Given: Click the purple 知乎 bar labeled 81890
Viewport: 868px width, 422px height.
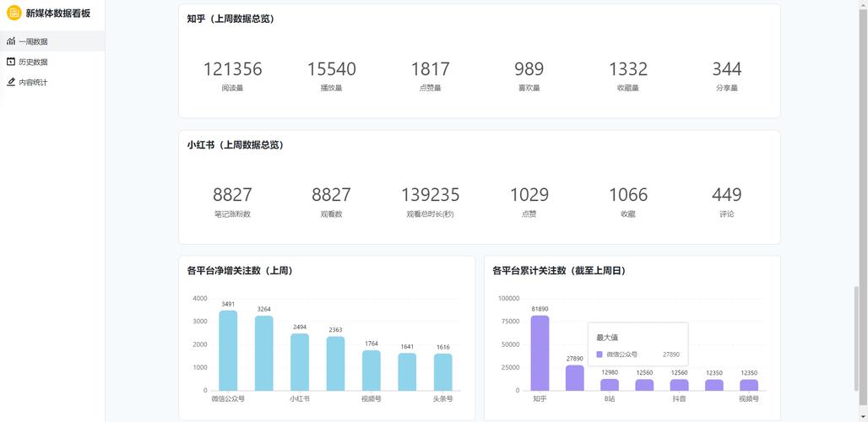Looking at the screenshot, I should coord(540,353).
